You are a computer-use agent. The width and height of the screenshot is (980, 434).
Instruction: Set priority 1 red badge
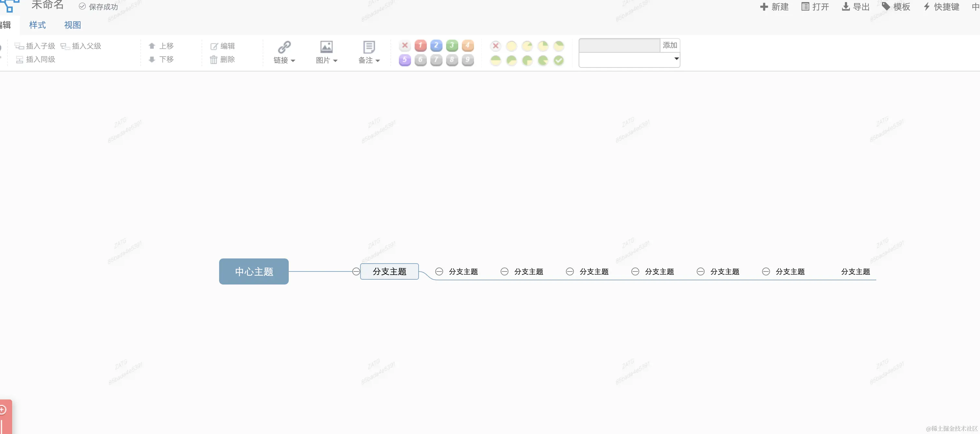tap(420, 46)
